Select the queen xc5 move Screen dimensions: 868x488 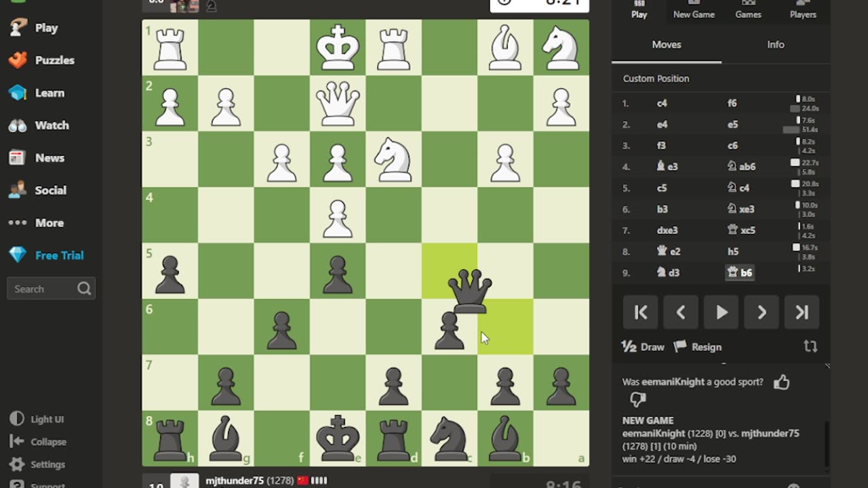tap(741, 230)
